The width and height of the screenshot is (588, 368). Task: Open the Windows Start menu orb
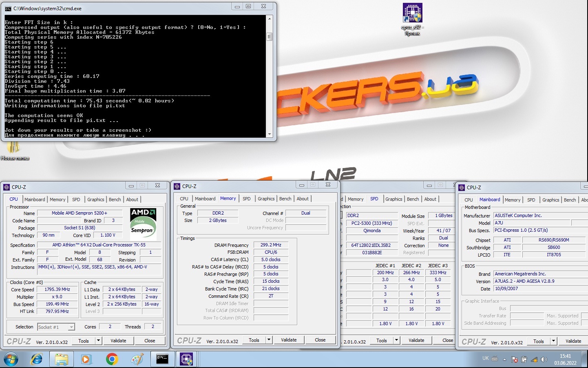[11, 359]
